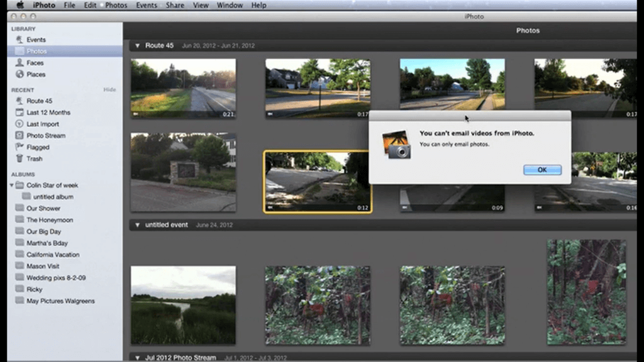
Task: Hide the Recent sidebar section
Action: (x=109, y=89)
